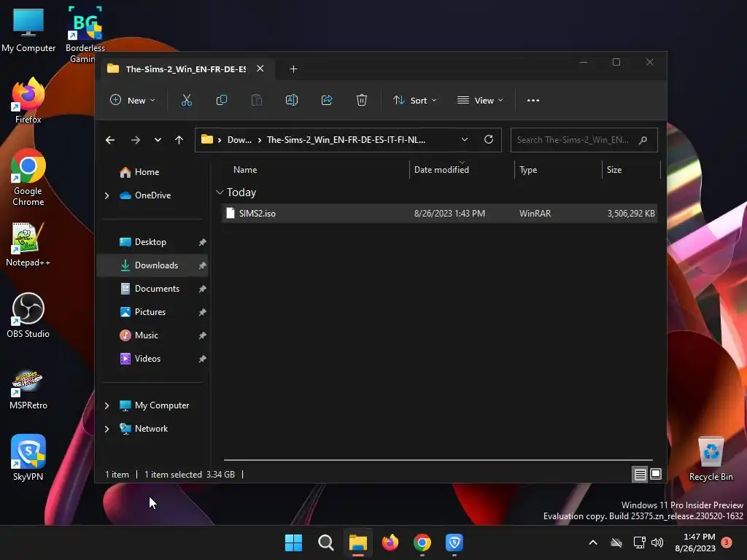Show hidden system tray icons
Screen dimensions: 747x560
[593, 542]
